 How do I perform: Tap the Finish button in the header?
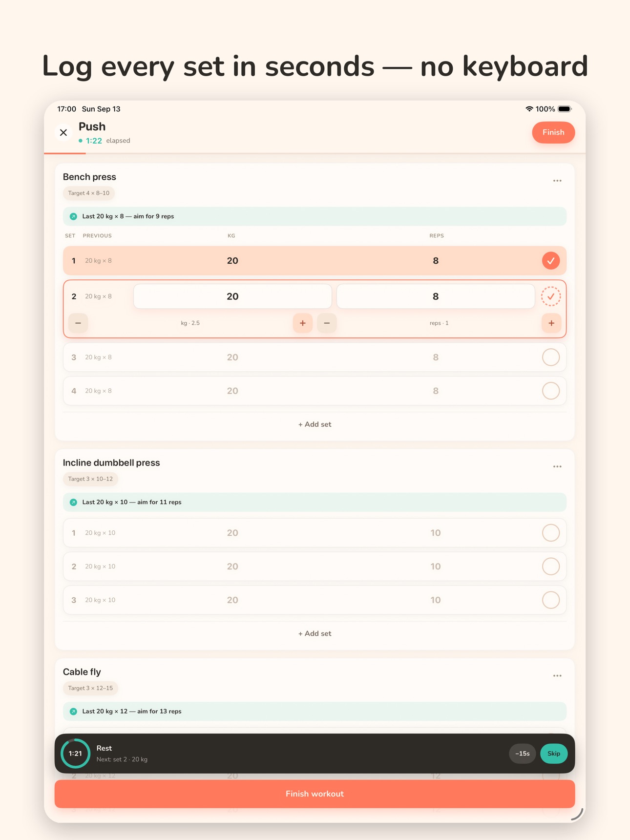coord(553,132)
